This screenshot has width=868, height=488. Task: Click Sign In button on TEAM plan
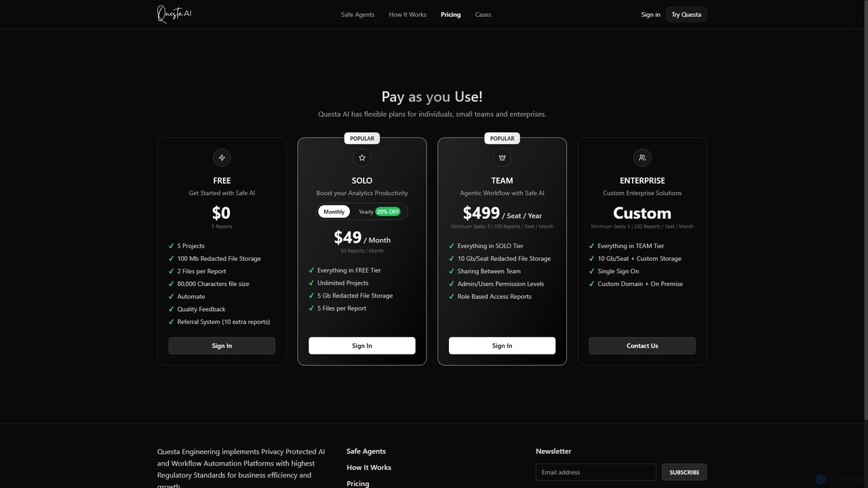[502, 346]
